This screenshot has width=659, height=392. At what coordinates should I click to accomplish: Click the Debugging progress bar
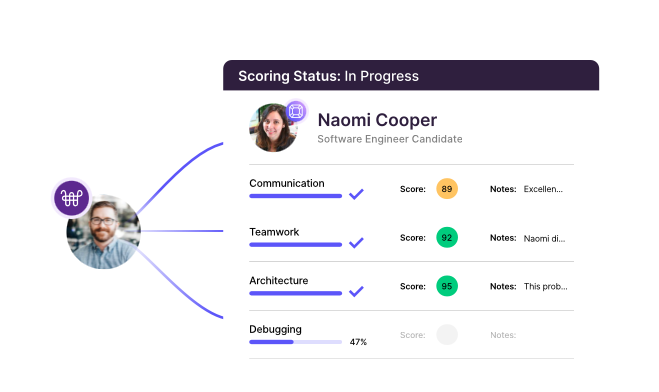[x=295, y=342]
